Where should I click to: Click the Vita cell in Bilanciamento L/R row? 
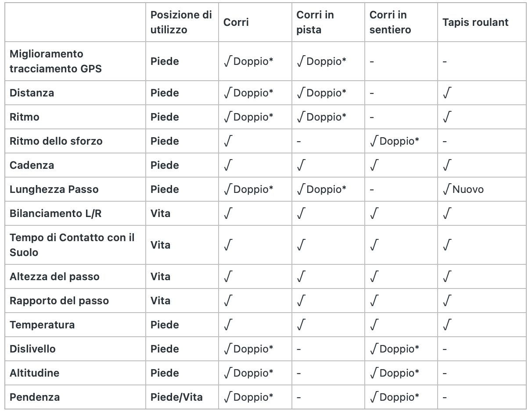coord(161,214)
